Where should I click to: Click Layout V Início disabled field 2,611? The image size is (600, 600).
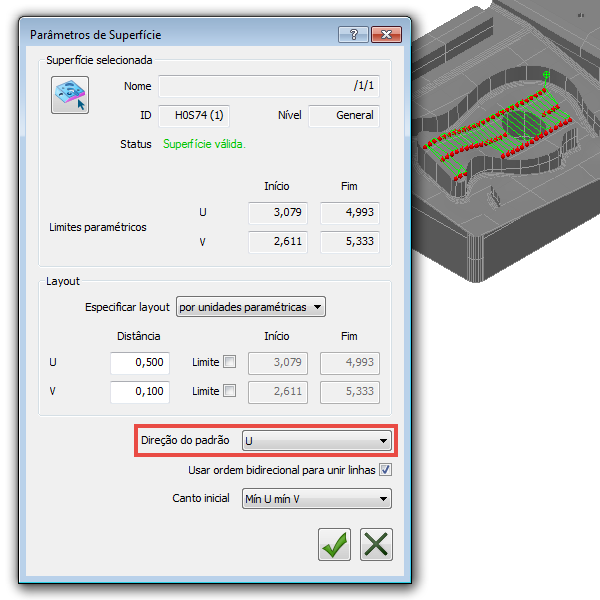pos(278,392)
